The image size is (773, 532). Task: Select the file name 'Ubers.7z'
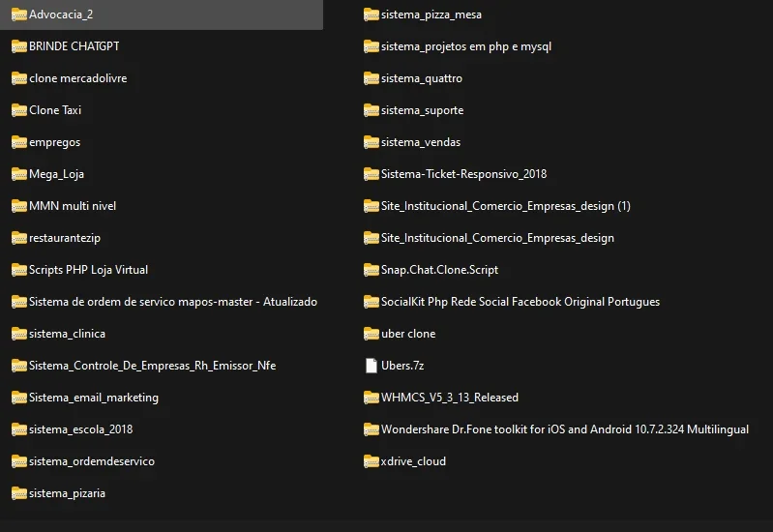point(402,366)
